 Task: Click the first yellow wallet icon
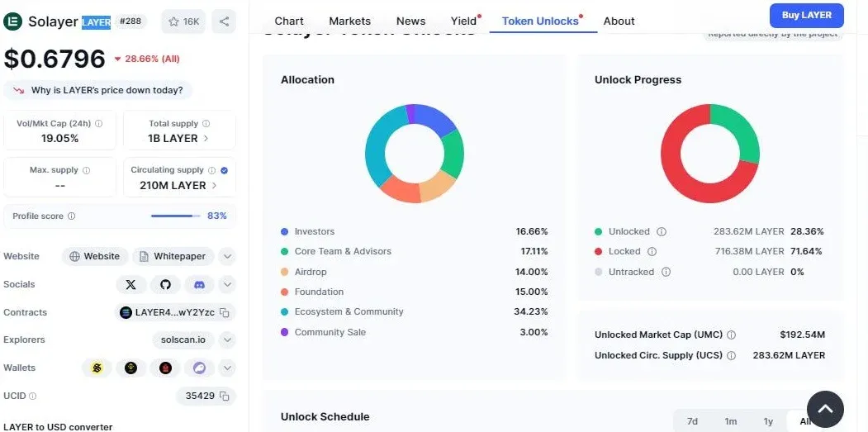coord(97,368)
